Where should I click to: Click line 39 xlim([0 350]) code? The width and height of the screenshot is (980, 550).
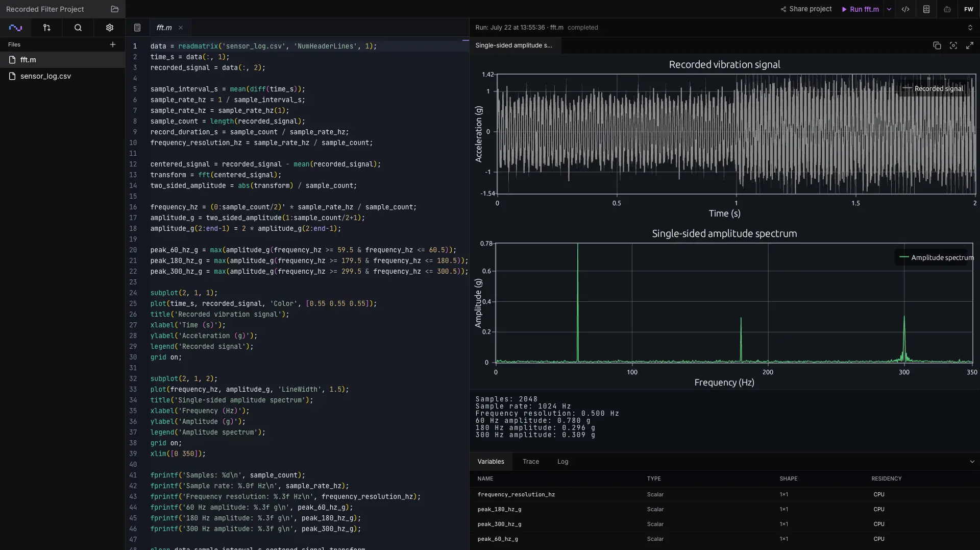pyautogui.click(x=178, y=453)
